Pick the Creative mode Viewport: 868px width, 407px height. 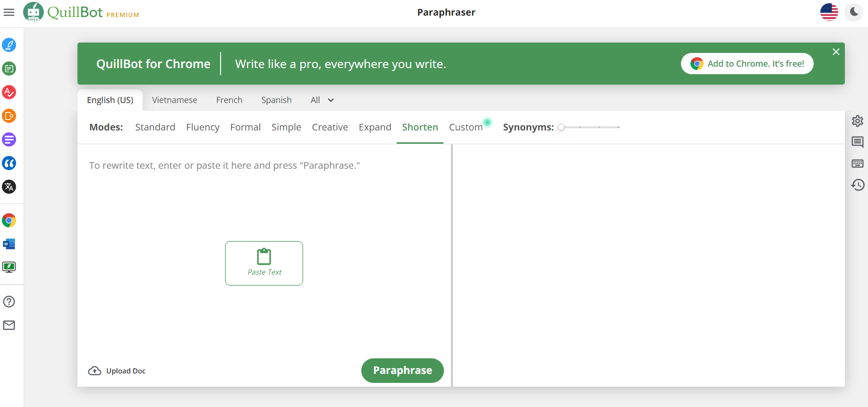click(x=330, y=127)
